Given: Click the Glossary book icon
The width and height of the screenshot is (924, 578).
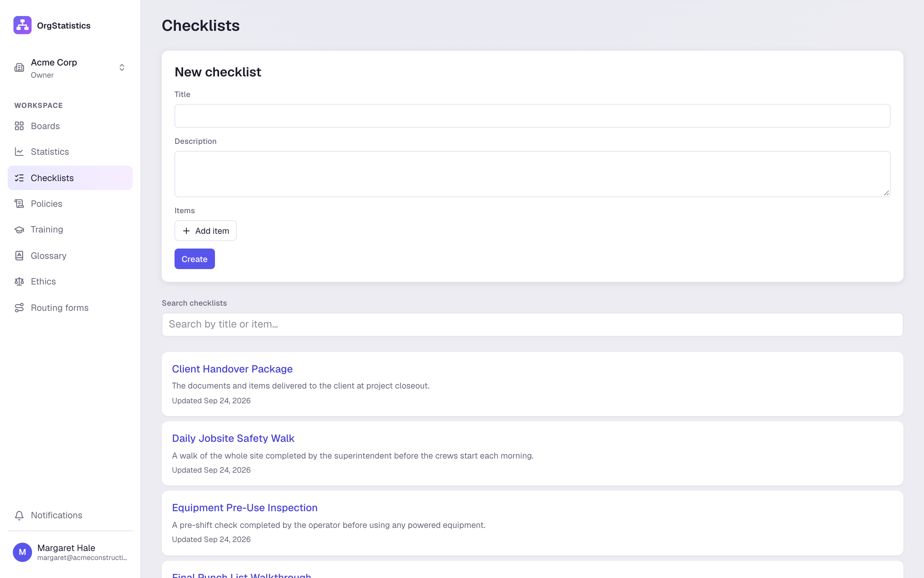Looking at the screenshot, I should pyautogui.click(x=19, y=255).
